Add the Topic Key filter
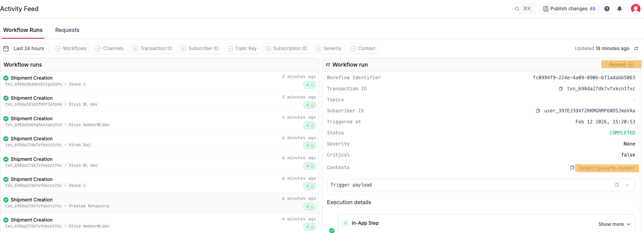Viewport: 644px width, 233px height. pyautogui.click(x=242, y=48)
